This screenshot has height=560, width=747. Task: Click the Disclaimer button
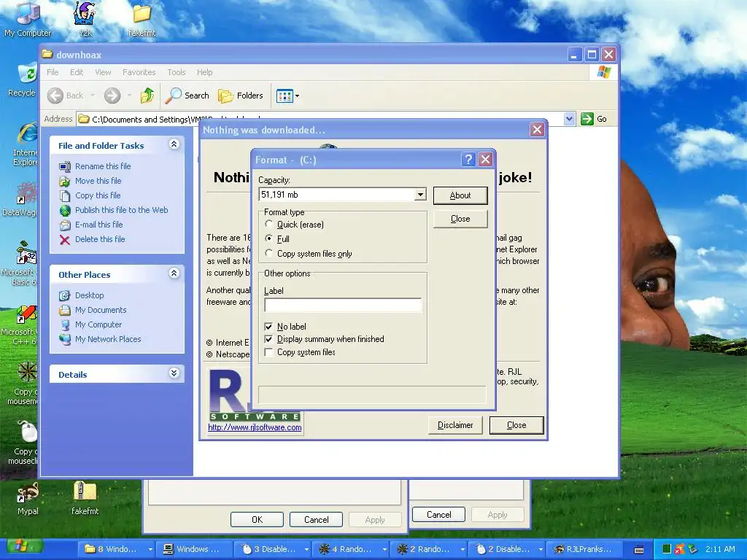tap(455, 425)
